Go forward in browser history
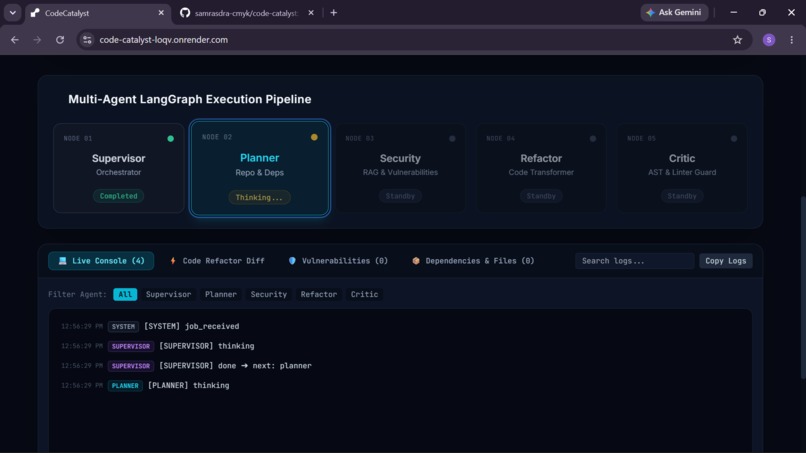Viewport: 806px width, 453px height. point(37,40)
